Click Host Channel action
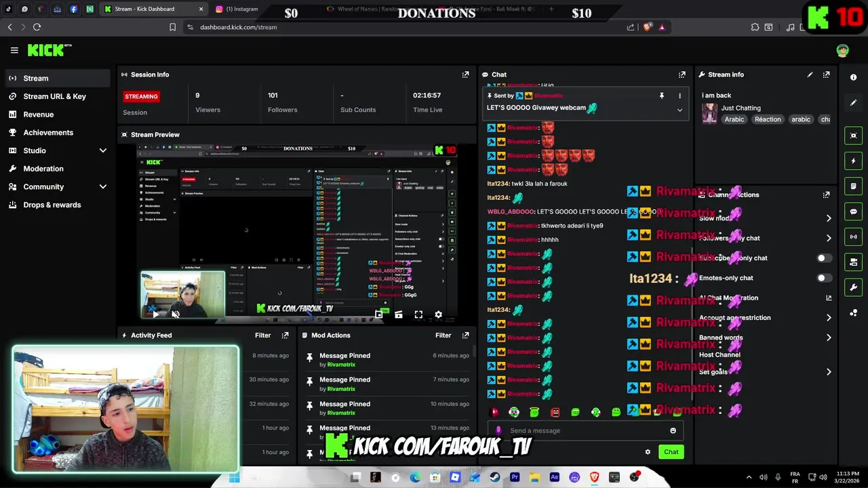The height and width of the screenshot is (488, 868). coord(719,354)
